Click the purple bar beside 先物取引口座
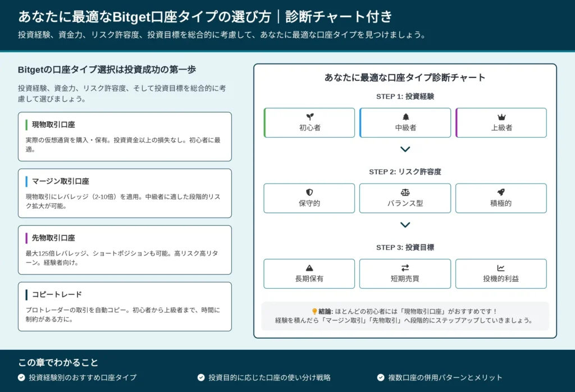575x392 pixels. click(26, 238)
